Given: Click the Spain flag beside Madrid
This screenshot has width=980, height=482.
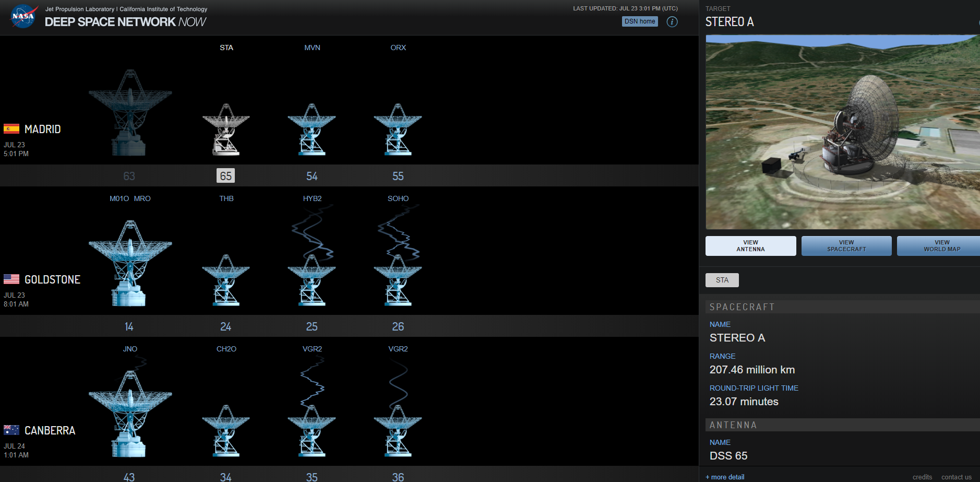Looking at the screenshot, I should (x=11, y=128).
